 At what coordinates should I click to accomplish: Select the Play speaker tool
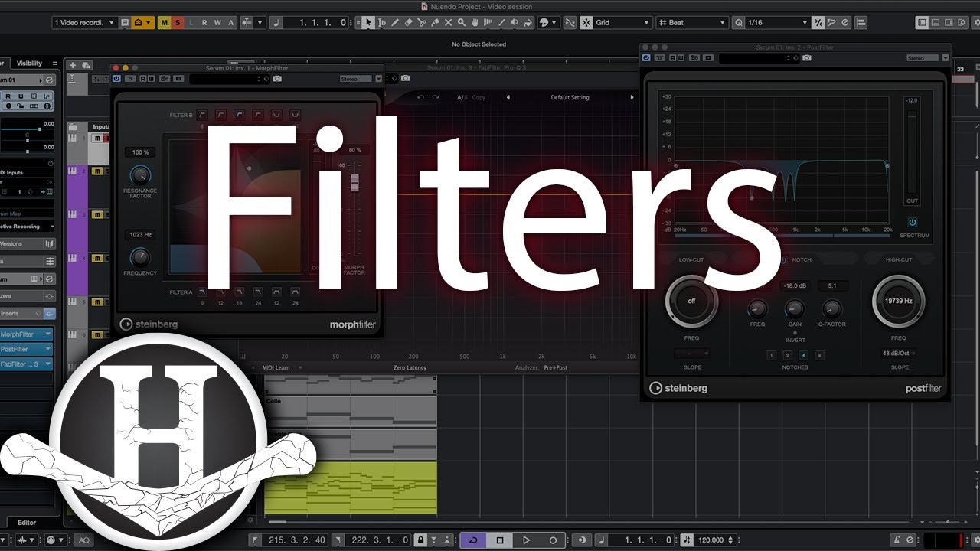[x=514, y=23]
